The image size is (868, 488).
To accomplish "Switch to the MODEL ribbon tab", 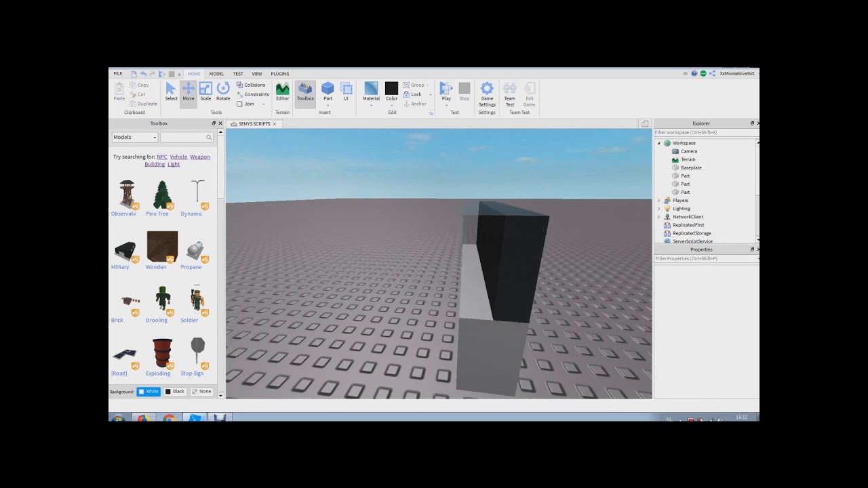I will click(216, 73).
